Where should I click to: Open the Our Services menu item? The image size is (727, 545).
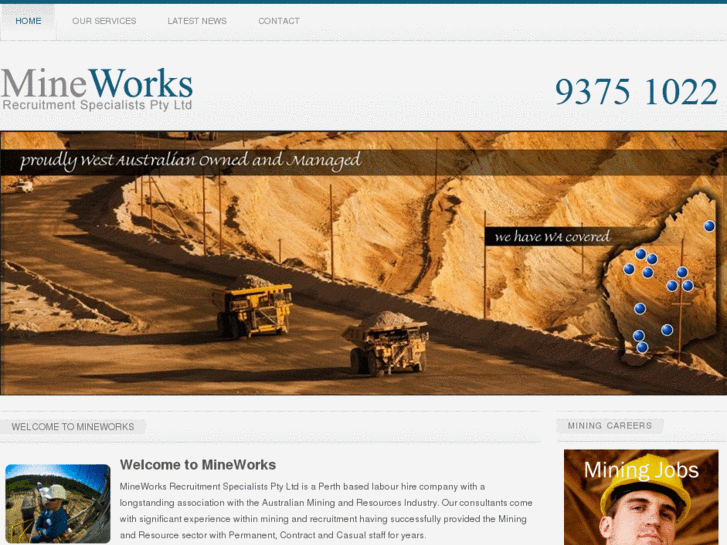point(104,21)
